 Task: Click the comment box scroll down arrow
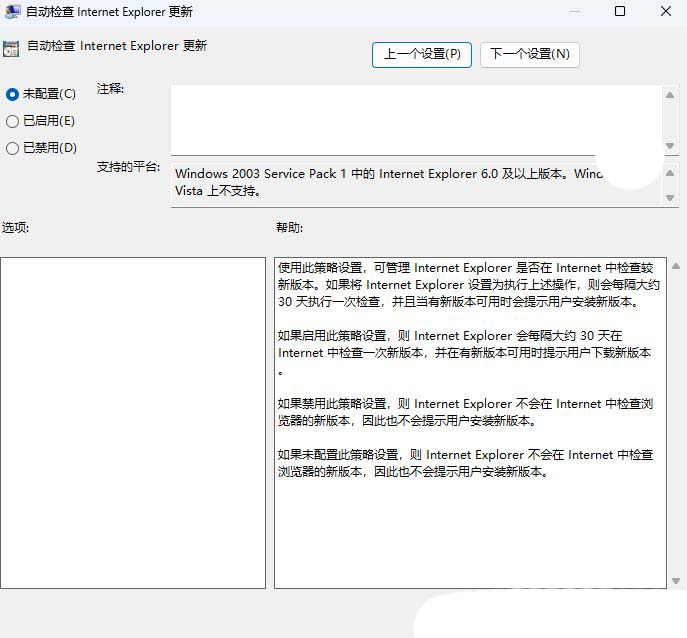(670, 145)
